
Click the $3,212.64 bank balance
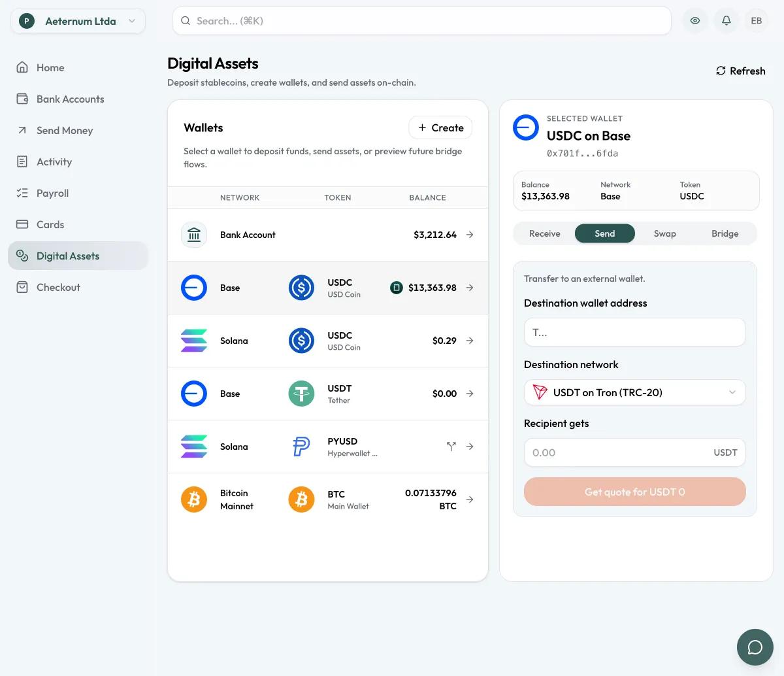coord(435,235)
